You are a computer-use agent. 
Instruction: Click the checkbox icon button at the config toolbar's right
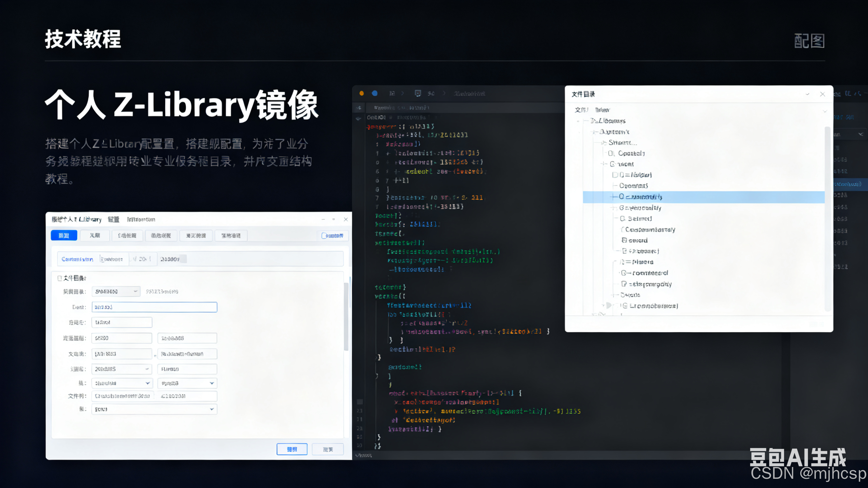click(333, 236)
